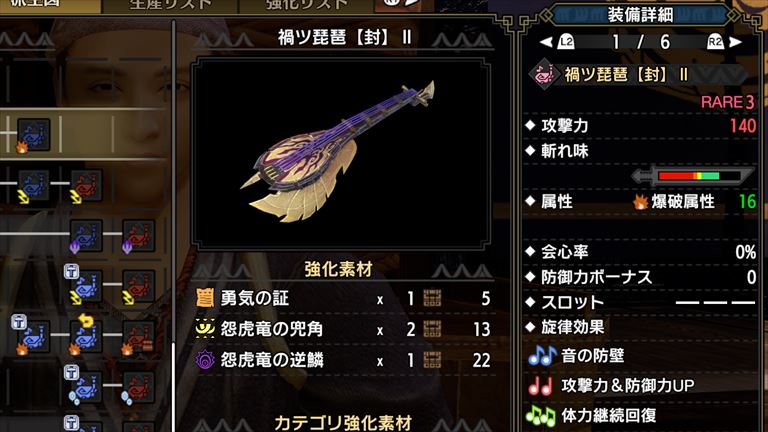
Task: Open the 強化リスト tab
Action: click(x=307, y=5)
